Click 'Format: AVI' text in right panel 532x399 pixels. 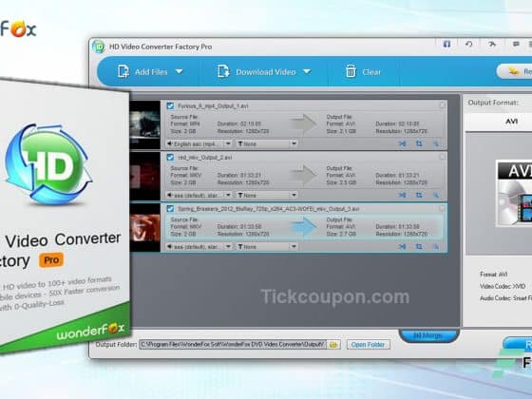click(494, 275)
